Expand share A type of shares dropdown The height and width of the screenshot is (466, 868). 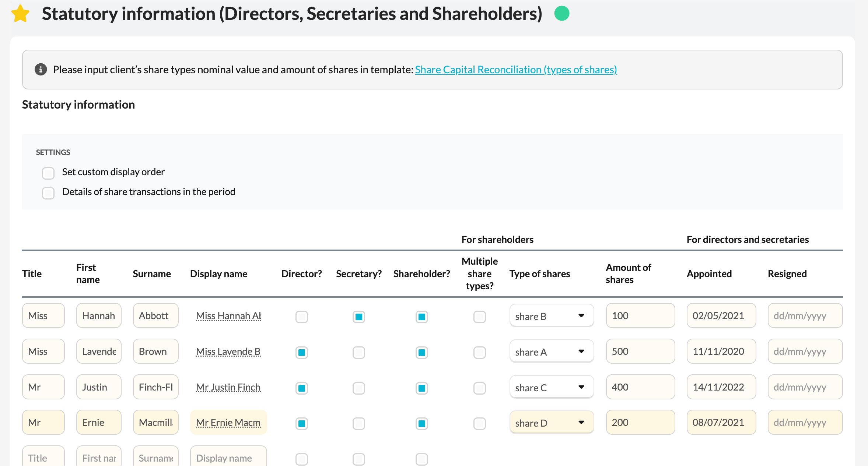(552, 352)
